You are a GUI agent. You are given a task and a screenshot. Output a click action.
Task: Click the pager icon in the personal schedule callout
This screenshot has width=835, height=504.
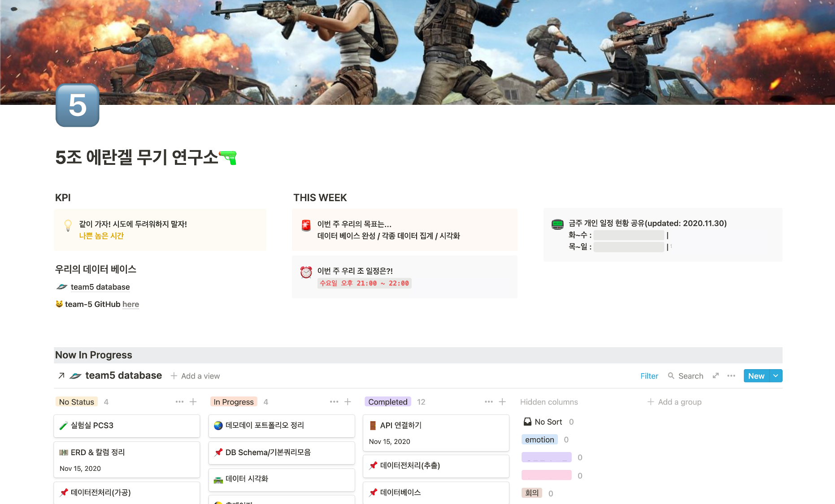[x=557, y=224]
